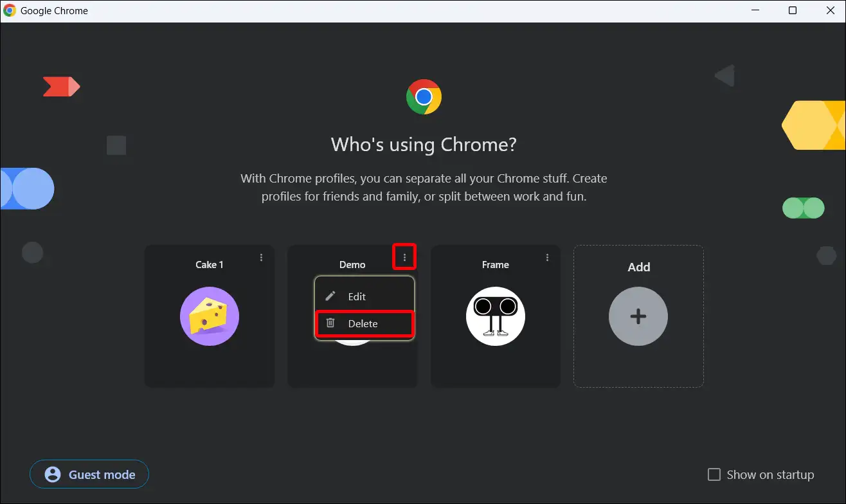846x504 pixels.
Task: Minimize the Google Chrome window
Action: 757,11
